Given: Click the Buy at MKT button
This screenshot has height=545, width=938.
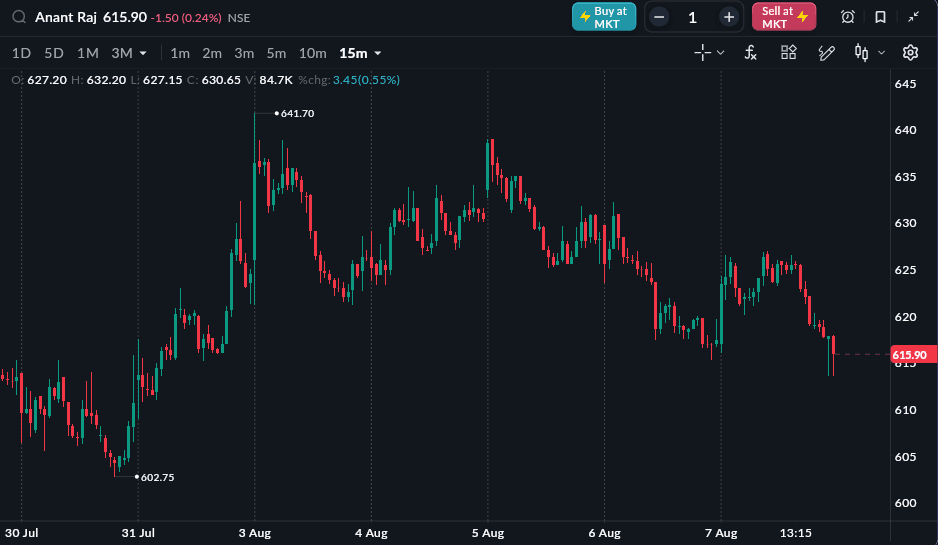Looking at the screenshot, I should coord(604,17).
